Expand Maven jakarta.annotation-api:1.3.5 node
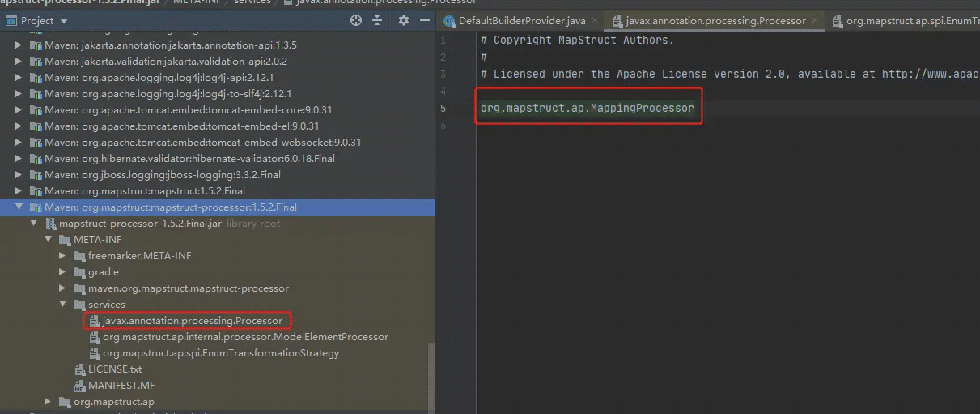 [19, 45]
